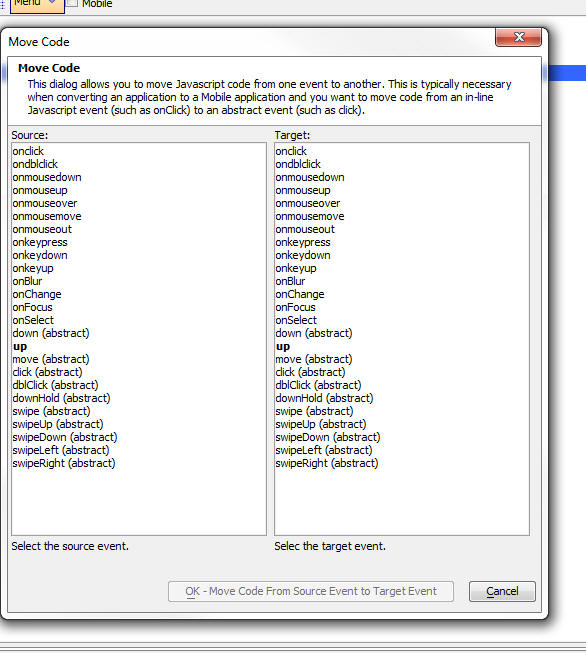Image resolution: width=586 pixels, height=653 pixels.
Task: Close the Move Code dialog
Action: (x=519, y=37)
